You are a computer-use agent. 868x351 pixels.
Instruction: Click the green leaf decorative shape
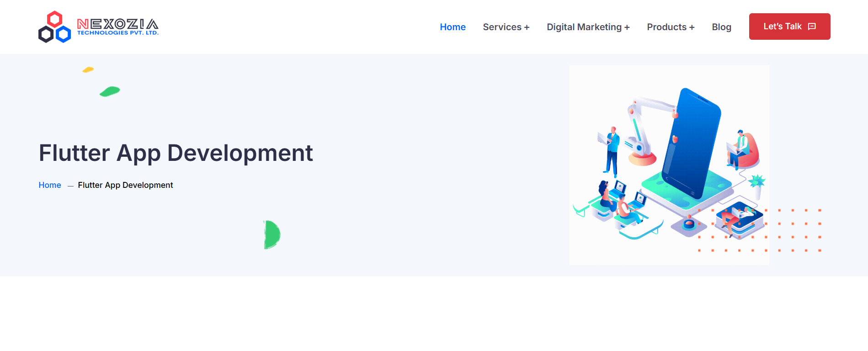110,91
